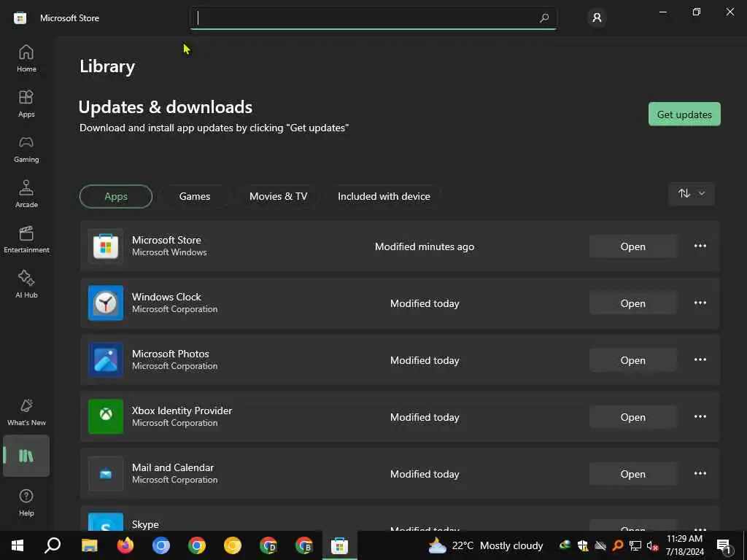Open more options for Xbox Identity Provider
747x560 pixels.
pyautogui.click(x=700, y=416)
